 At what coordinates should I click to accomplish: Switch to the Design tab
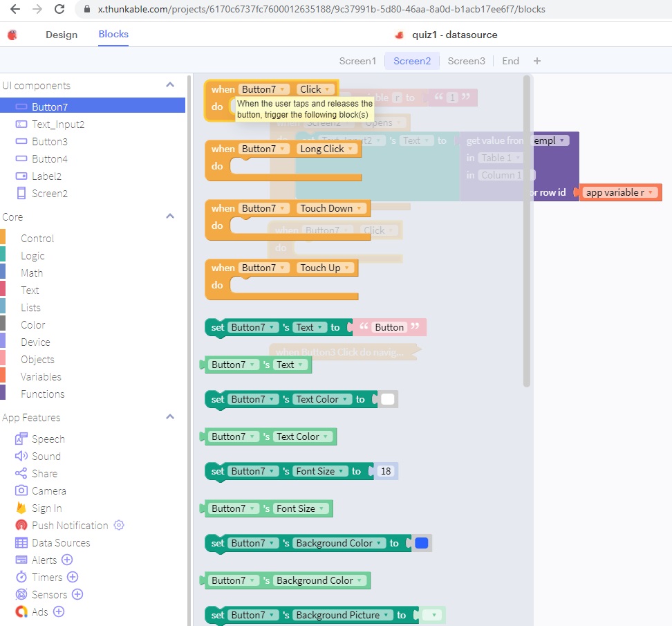click(x=62, y=35)
